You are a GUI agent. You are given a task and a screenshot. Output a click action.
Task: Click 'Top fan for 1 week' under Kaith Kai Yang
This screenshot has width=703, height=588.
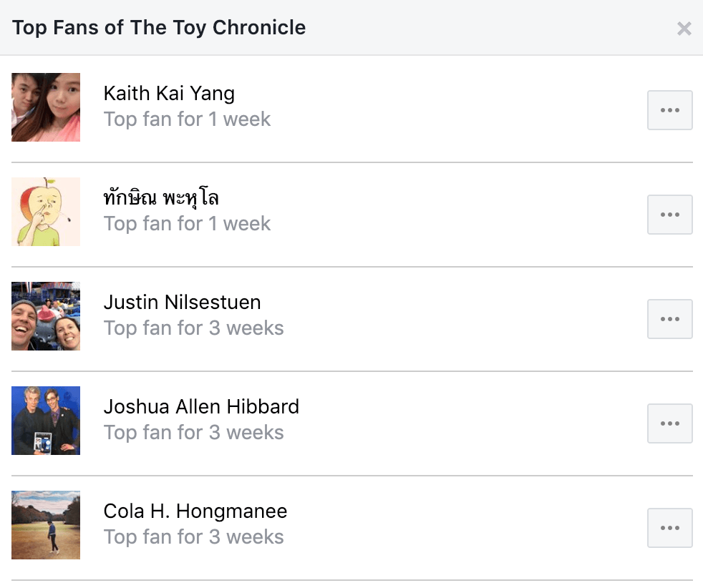pos(187,119)
